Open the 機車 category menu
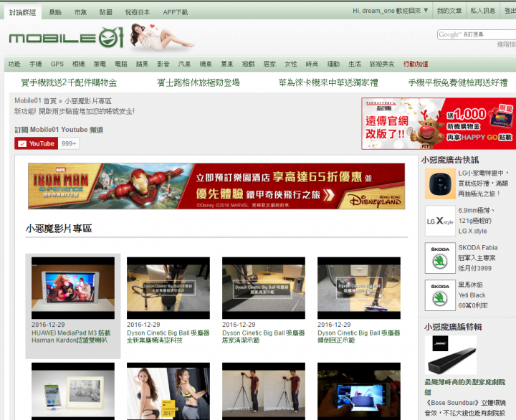Image resolution: width=516 pixels, height=420 pixels. 206,64
